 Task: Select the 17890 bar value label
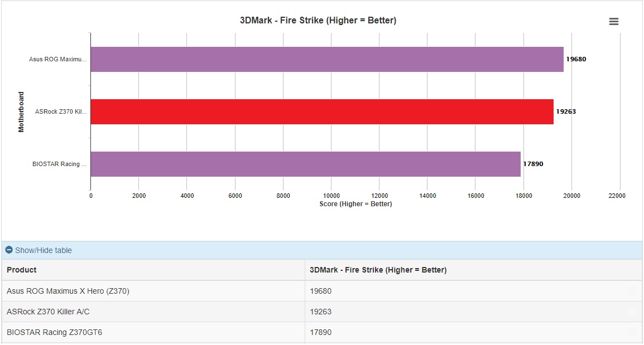(533, 164)
